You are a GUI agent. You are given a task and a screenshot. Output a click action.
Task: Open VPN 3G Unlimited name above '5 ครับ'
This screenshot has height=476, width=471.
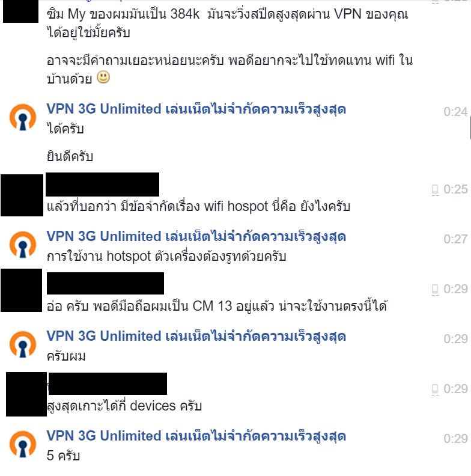click(196, 436)
